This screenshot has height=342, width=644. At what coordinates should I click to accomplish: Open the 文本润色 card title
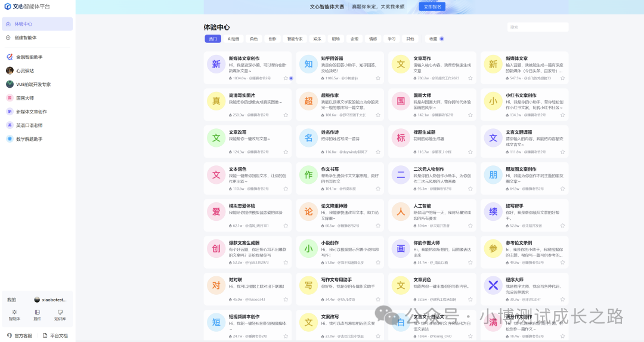pyautogui.click(x=237, y=170)
